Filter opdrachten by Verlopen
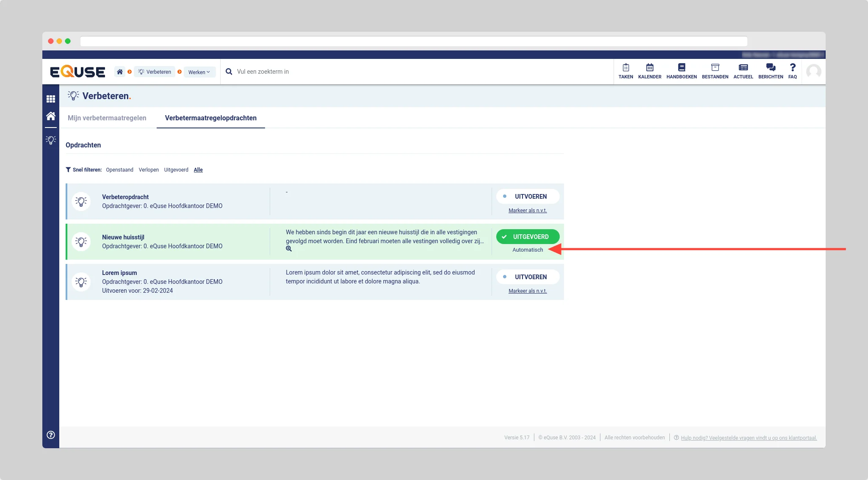The width and height of the screenshot is (868, 480). (x=149, y=170)
